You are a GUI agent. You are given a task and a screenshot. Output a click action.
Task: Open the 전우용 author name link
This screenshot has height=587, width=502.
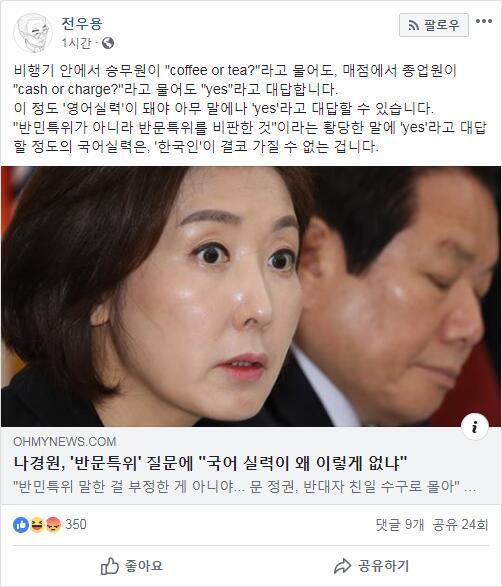82,24
